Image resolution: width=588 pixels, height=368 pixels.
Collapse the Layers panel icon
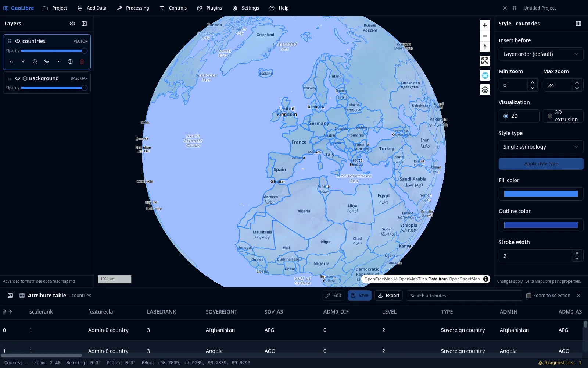click(x=84, y=24)
